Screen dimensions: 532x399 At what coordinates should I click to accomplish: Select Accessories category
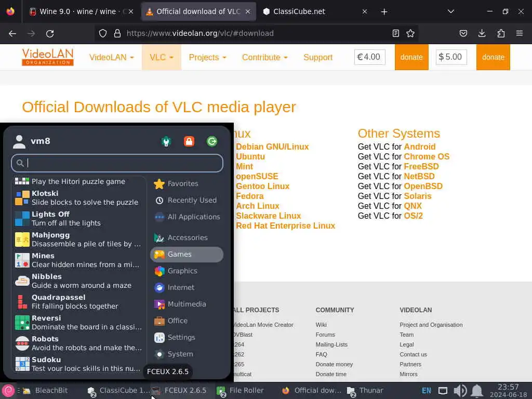pyautogui.click(x=187, y=237)
